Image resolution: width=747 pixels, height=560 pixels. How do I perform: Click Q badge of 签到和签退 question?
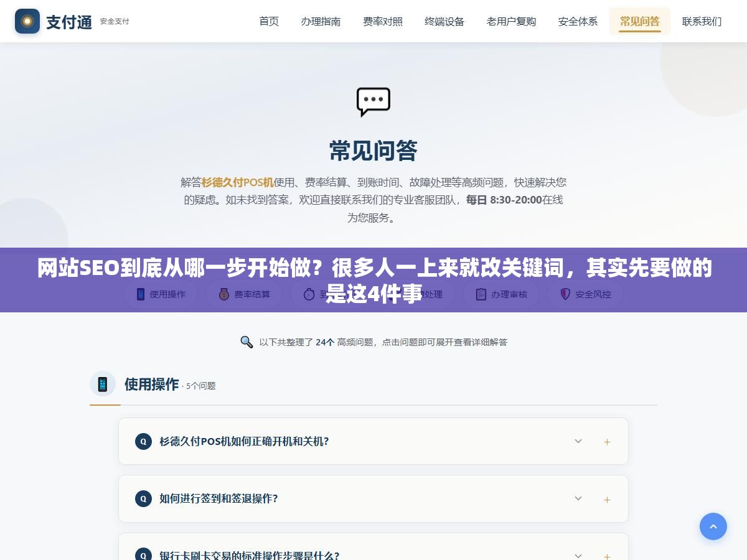tap(143, 498)
